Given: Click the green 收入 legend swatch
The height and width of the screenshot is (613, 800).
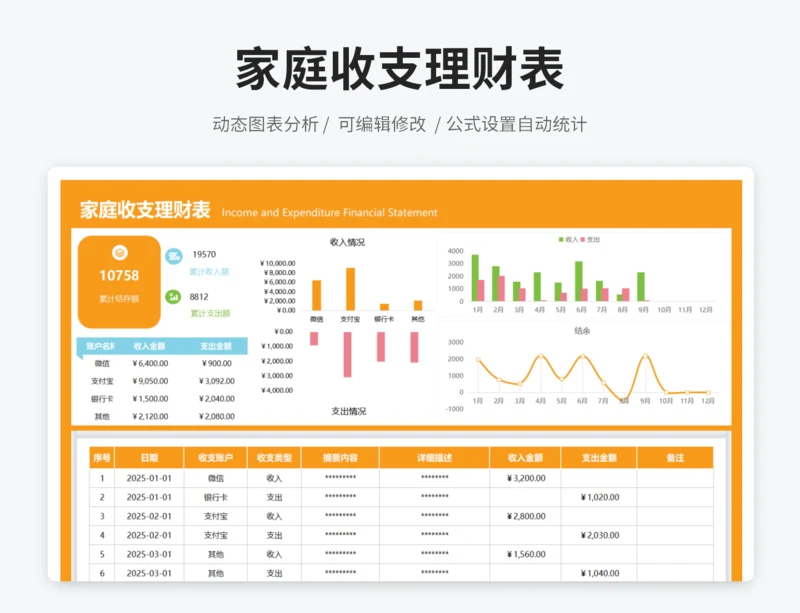Looking at the screenshot, I should (561, 239).
